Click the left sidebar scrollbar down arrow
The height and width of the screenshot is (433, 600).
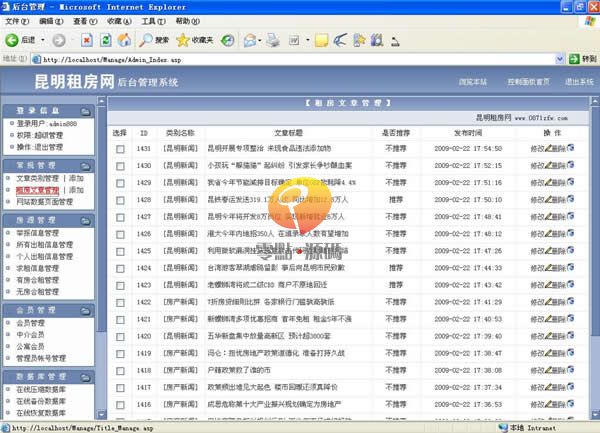point(101,414)
